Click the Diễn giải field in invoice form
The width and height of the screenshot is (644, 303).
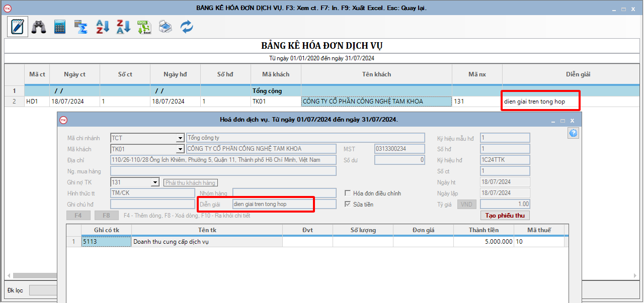click(x=284, y=205)
